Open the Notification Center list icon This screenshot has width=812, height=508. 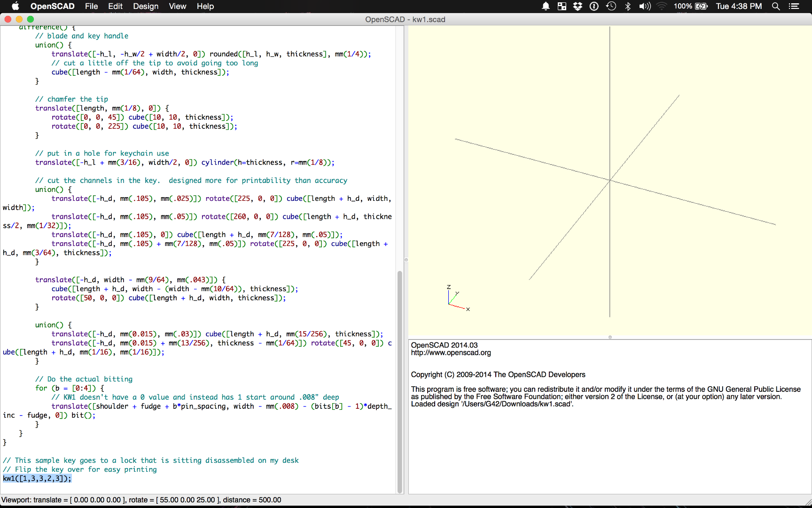pos(794,6)
